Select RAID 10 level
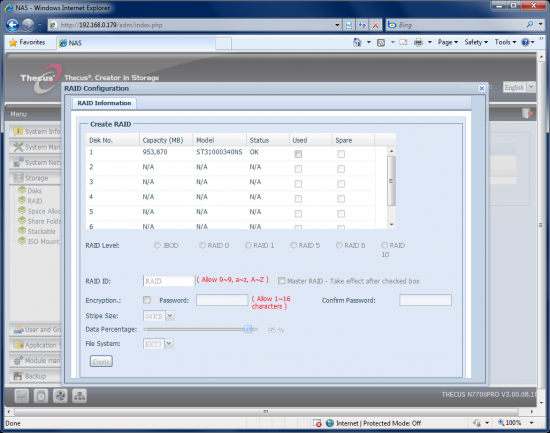The width and height of the screenshot is (550, 433). click(384, 245)
